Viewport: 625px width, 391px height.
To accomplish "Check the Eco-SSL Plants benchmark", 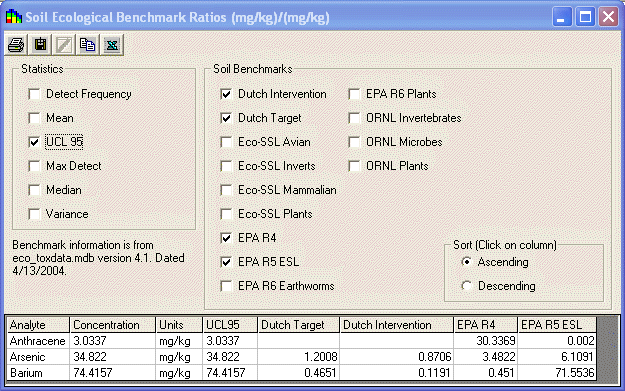I will click(x=226, y=214).
